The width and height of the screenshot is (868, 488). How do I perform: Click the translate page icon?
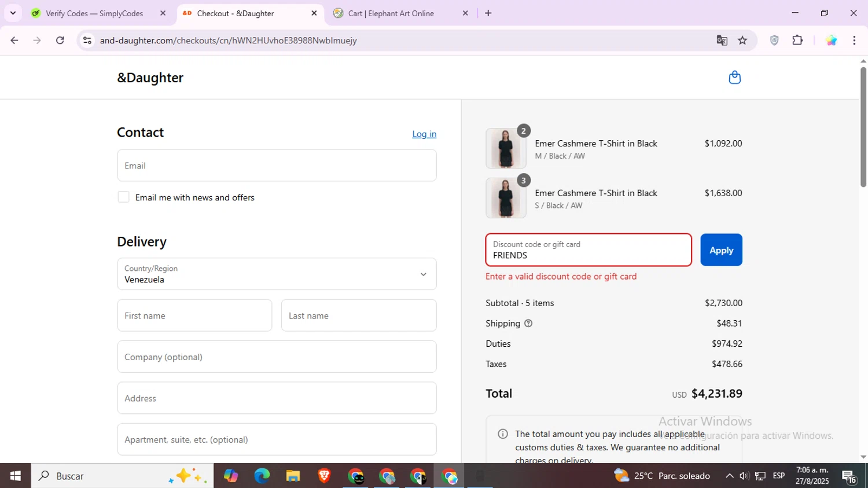click(722, 40)
